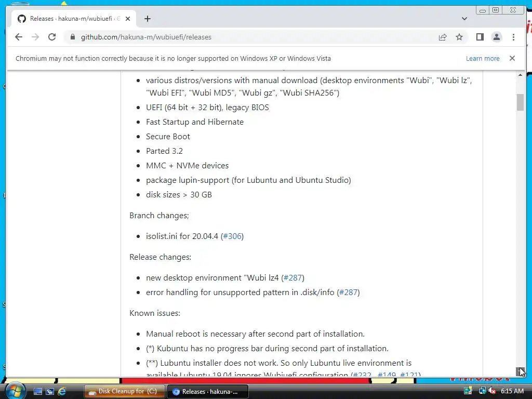This screenshot has width=532, height=399.
Task: Switch to Disk Cleanup for (C:) window
Action: pos(124,392)
